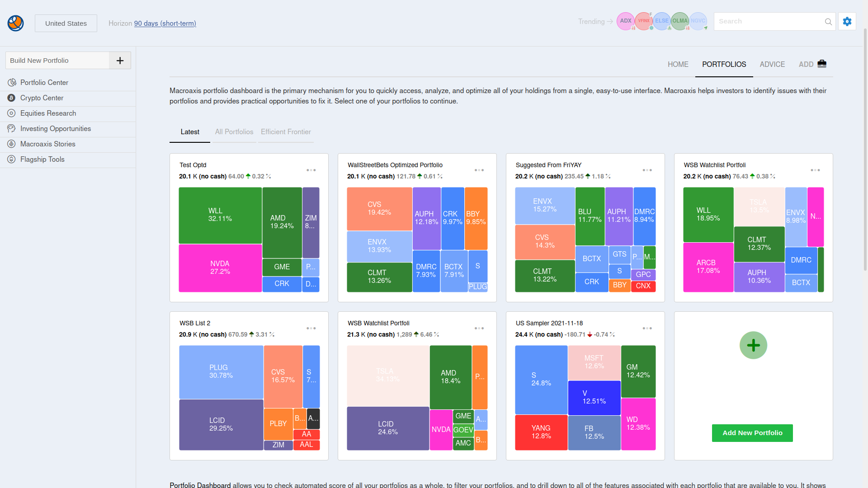The width and height of the screenshot is (868, 488).
Task: Open the HOME menu item
Action: coord(678,64)
